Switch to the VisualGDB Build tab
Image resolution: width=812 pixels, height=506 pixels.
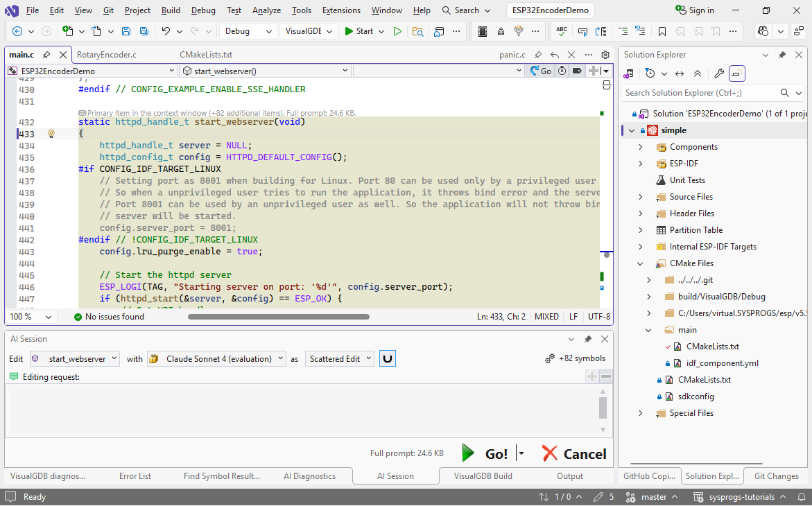tap(483, 476)
